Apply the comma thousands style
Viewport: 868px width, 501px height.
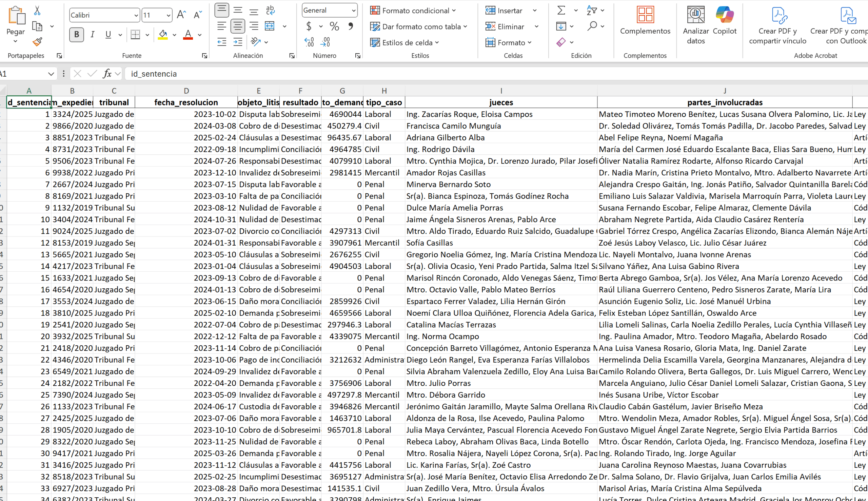[351, 26]
